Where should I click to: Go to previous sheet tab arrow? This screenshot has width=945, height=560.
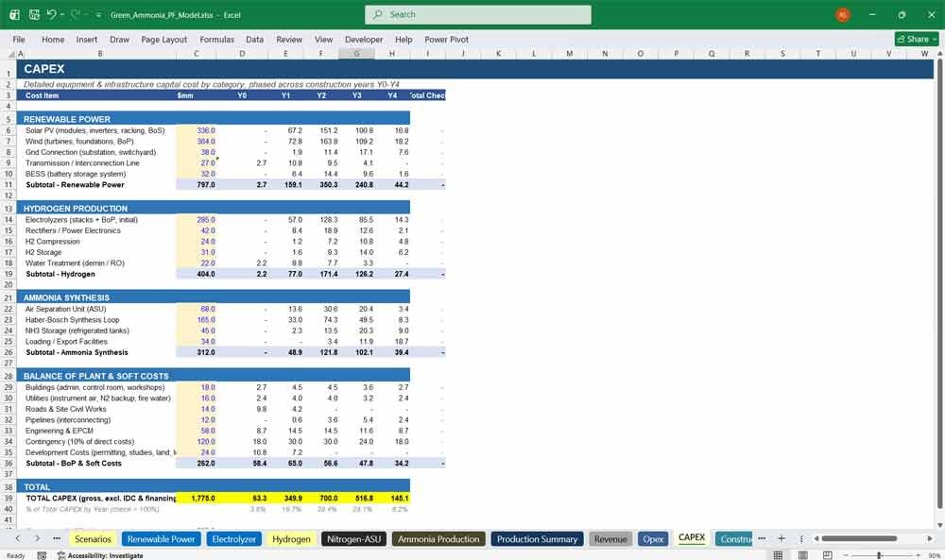18,538
